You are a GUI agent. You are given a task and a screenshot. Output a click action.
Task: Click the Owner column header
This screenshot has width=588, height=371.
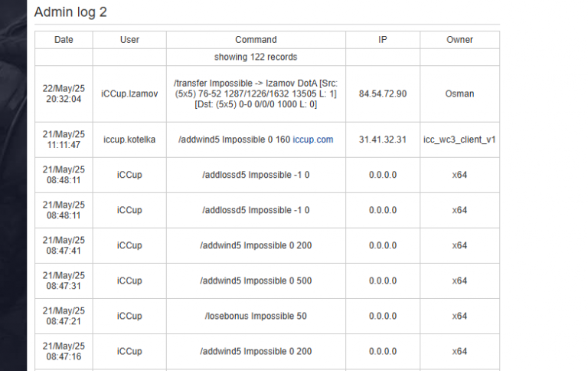[459, 40]
